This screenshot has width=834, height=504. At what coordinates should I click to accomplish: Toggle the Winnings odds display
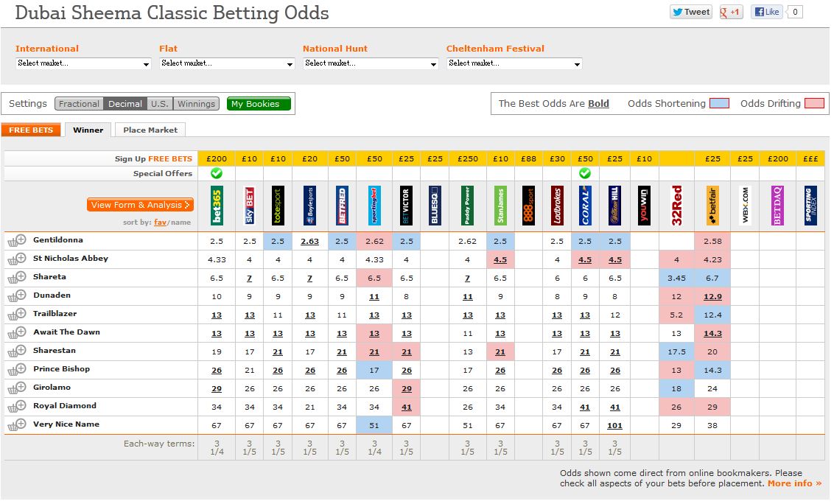[x=197, y=104]
